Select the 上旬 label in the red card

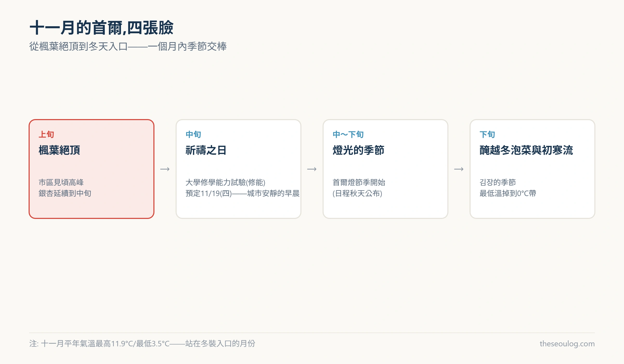pos(46,134)
